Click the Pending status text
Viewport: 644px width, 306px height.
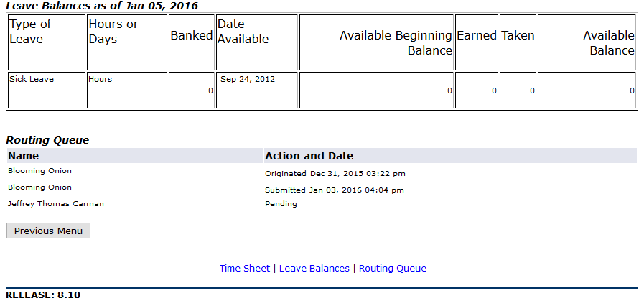[281, 204]
